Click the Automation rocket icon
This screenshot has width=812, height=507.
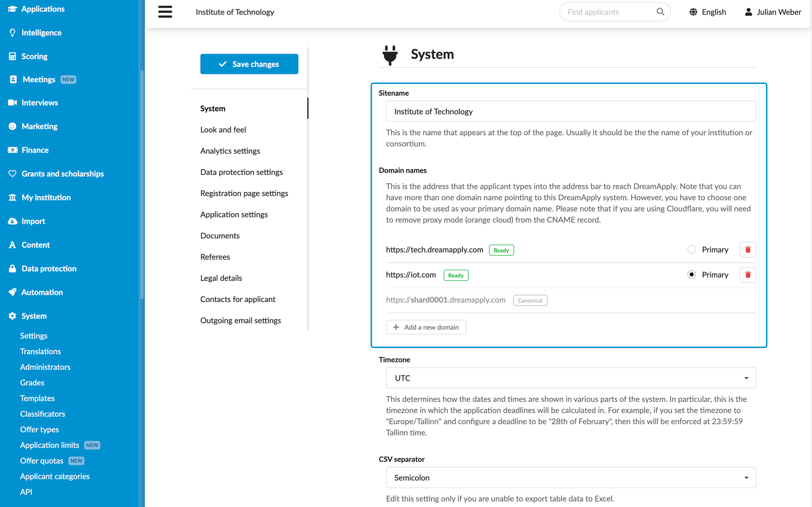pos(12,292)
